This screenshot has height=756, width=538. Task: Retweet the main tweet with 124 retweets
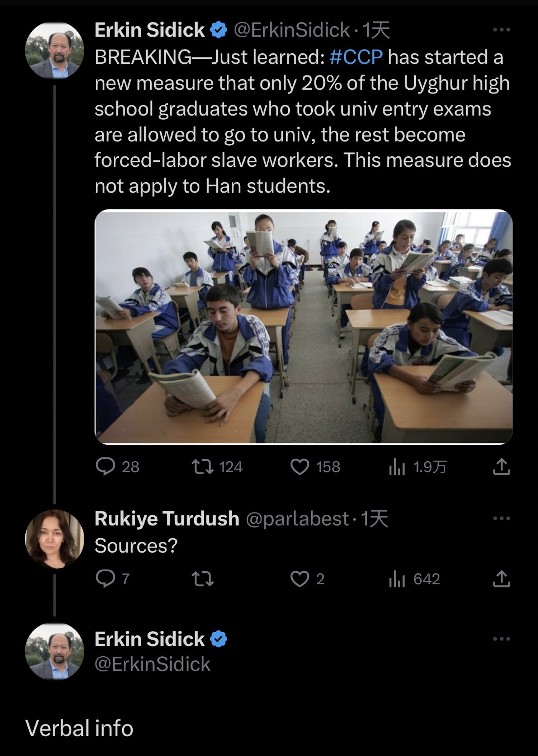pos(203,467)
